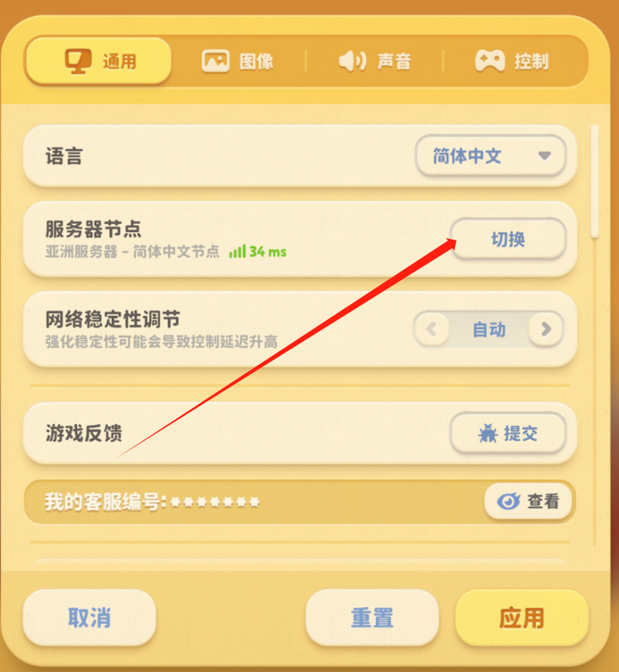Select previous network stability option
The width and height of the screenshot is (619, 672).
coord(432,329)
